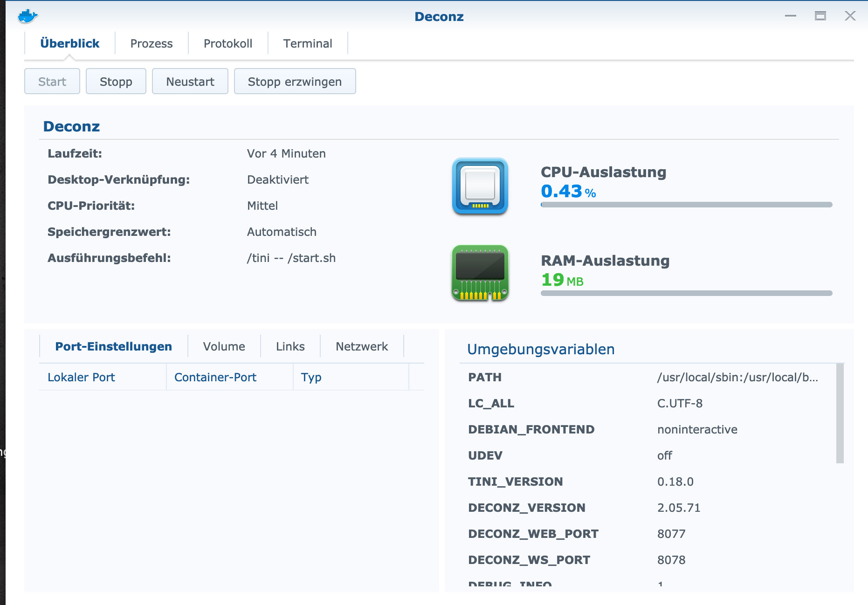Click the Stopp erzwingen button

[295, 82]
